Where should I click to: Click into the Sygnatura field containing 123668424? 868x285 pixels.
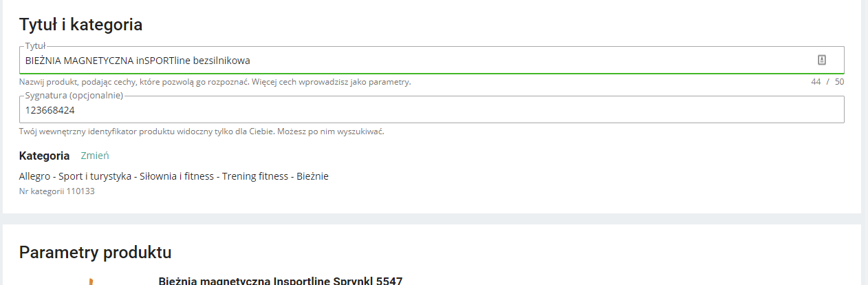413,109
